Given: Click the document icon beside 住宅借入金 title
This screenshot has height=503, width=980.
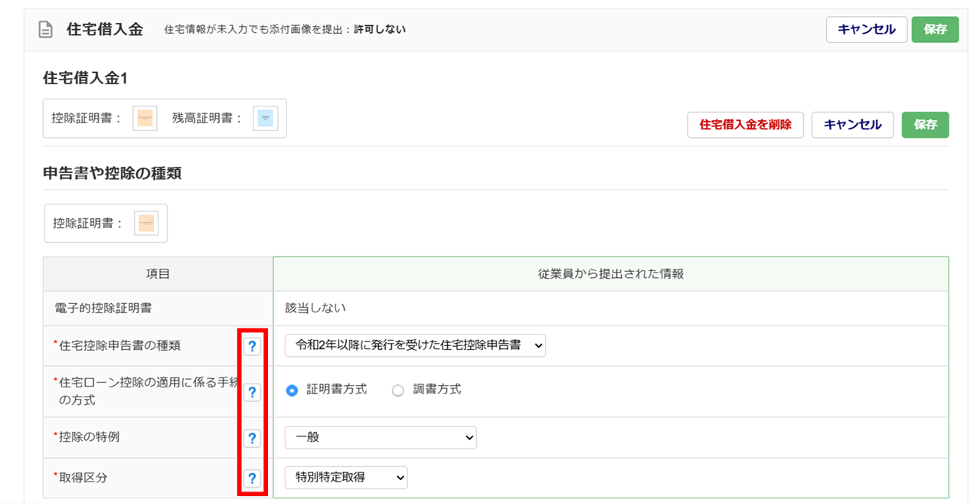Looking at the screenshot, I should [x=46, y=30].
